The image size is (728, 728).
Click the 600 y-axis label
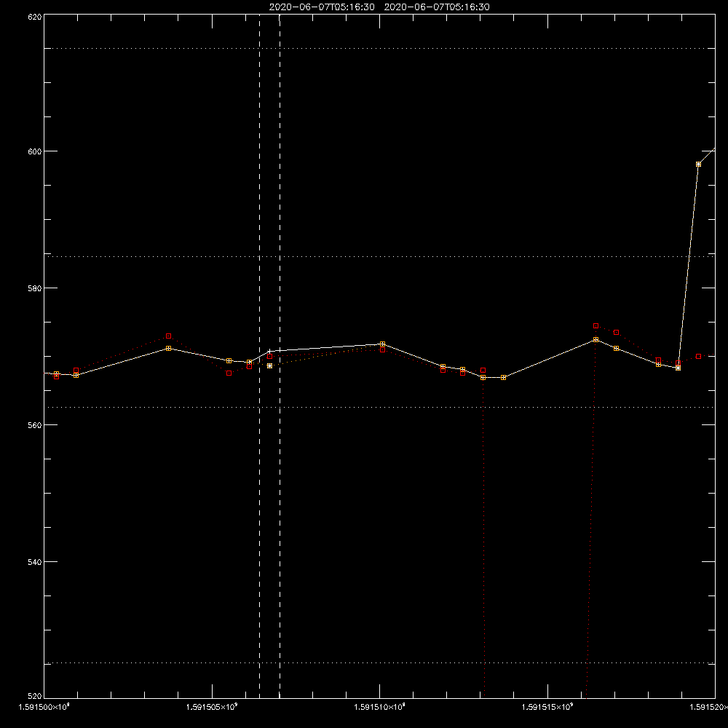(35, 151)
